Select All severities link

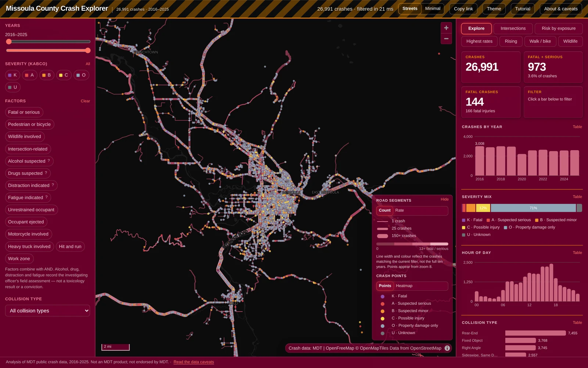coord(88,64)
